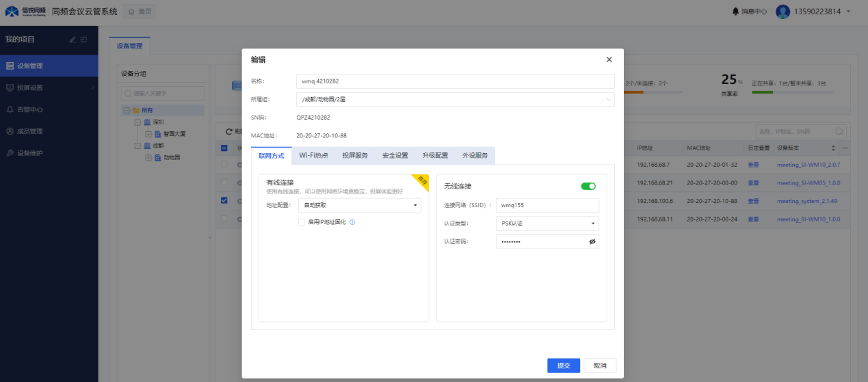This screenshot has height=382, width=868.
Task: Click the edit pencil icon next to 我的项目
Action: click(73, 40)
